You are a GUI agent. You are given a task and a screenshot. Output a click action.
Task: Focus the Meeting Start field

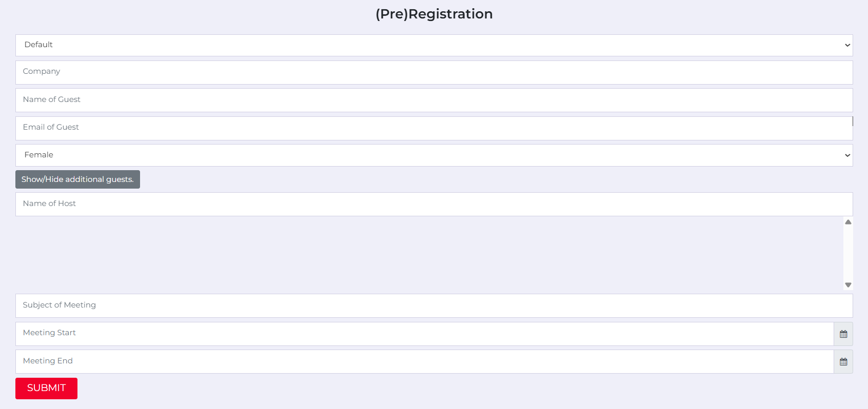[x=425, y=334]
